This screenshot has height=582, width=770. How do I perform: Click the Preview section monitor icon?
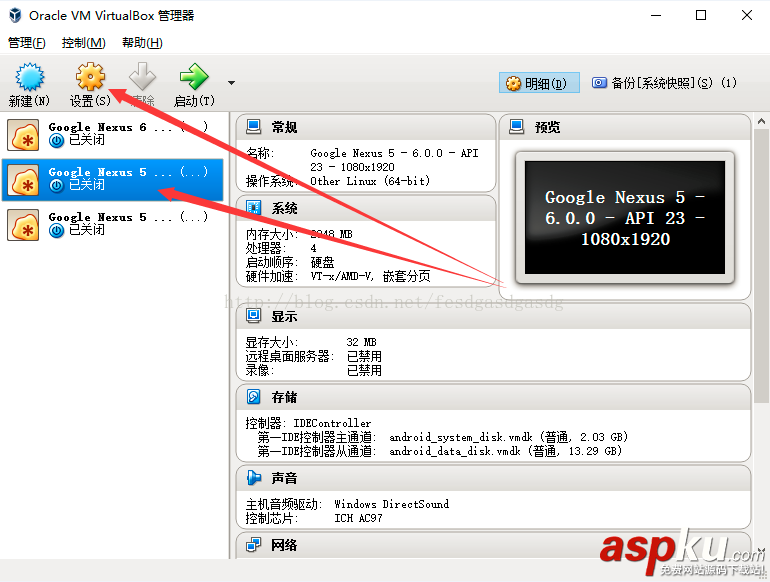517,127
